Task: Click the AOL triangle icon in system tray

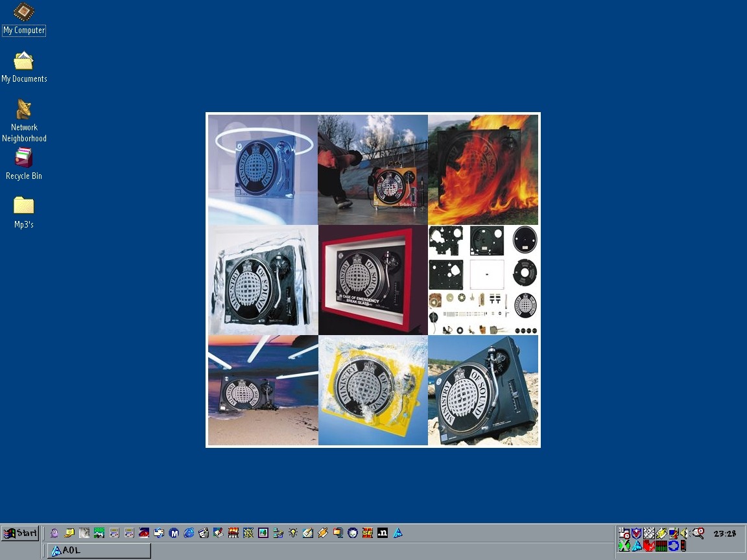Action: [x=637, y=546]
